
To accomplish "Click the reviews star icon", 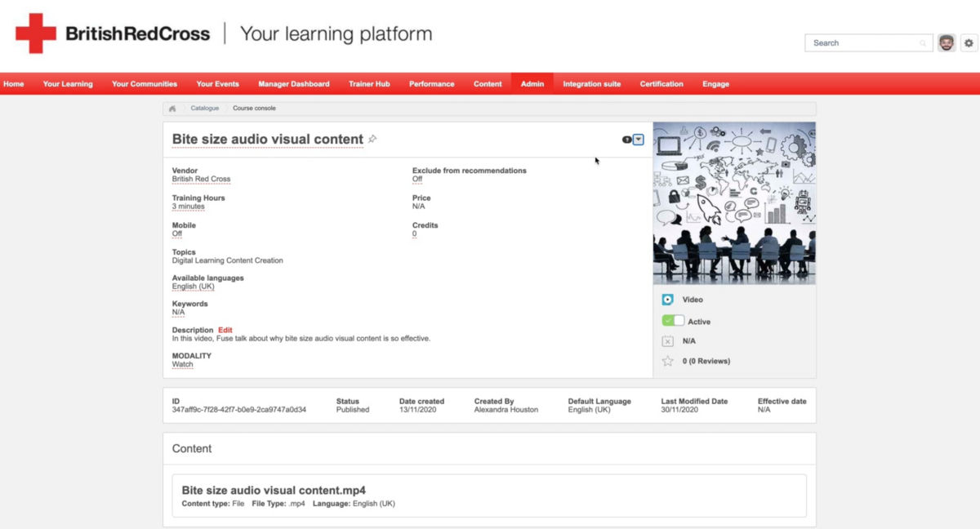I will (668, 361).
